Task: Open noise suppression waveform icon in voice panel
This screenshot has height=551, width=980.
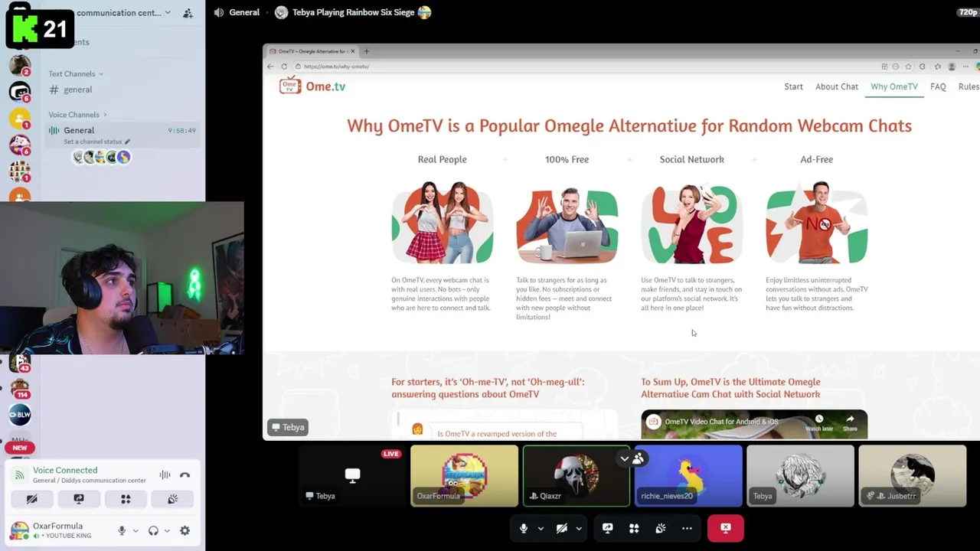Action: [x=165, y=475]
